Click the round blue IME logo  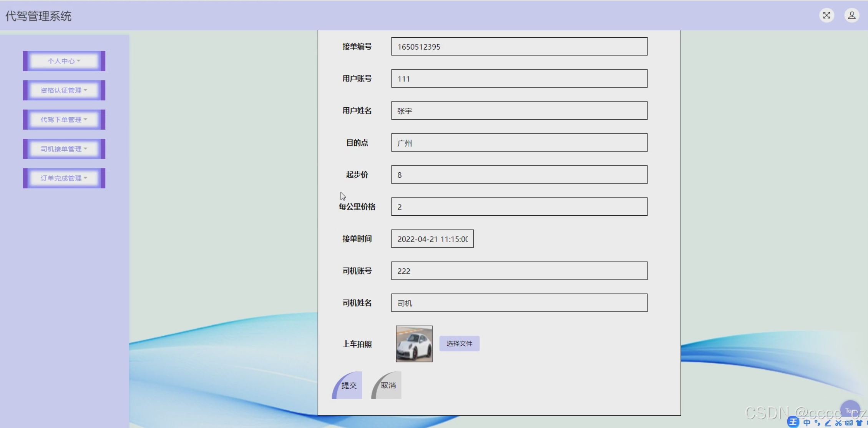click(x=793, y=422)
